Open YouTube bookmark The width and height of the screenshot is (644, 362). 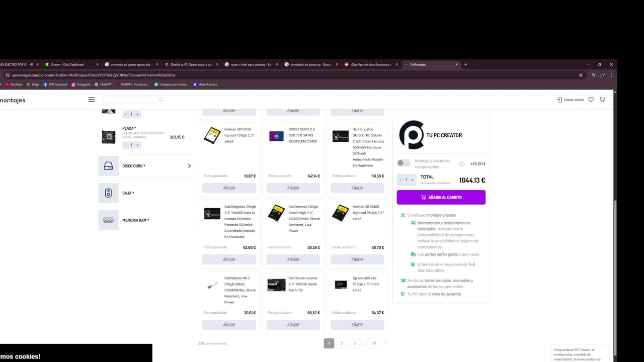[x=14, y=84]
